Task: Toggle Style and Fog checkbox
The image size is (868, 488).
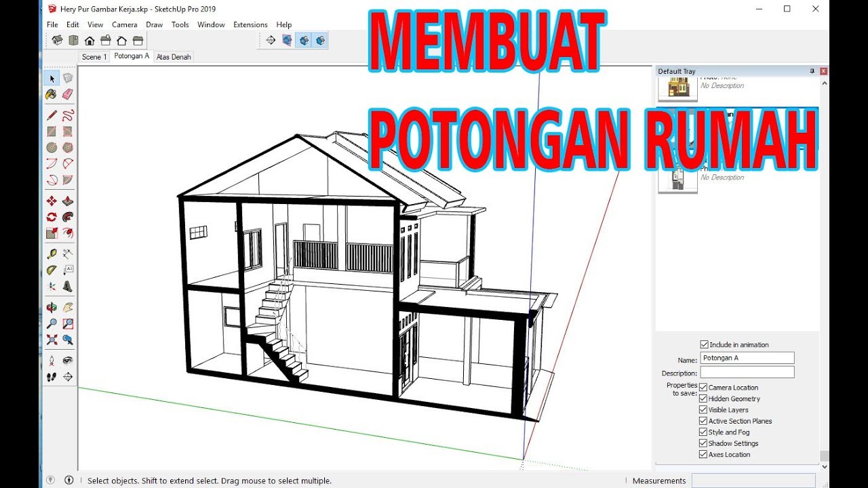Action: [703, 432]
